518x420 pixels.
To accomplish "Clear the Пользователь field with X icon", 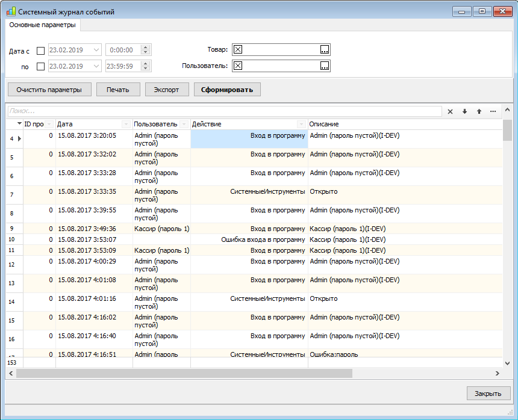I will point(238,66).
